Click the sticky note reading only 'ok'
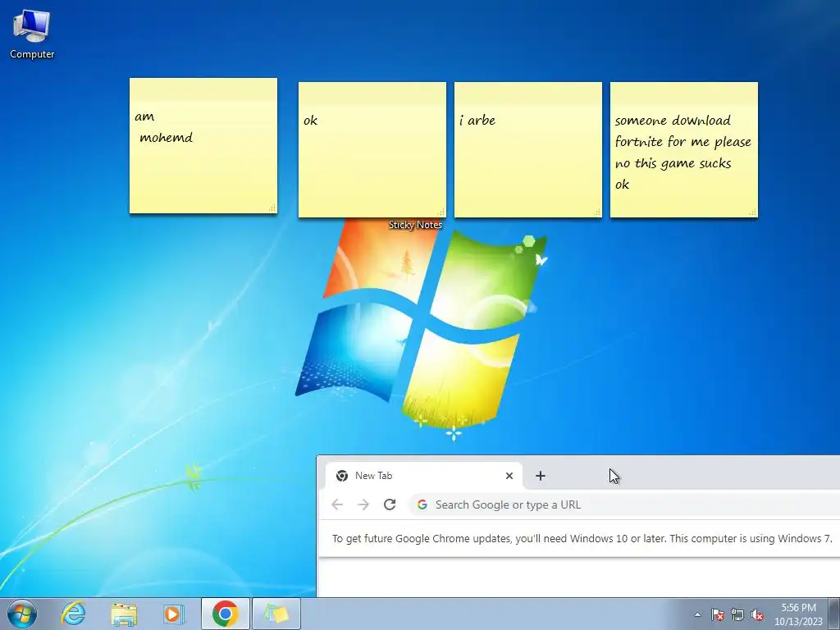Viewport: 840px width, 630px height. coord(372,150)
